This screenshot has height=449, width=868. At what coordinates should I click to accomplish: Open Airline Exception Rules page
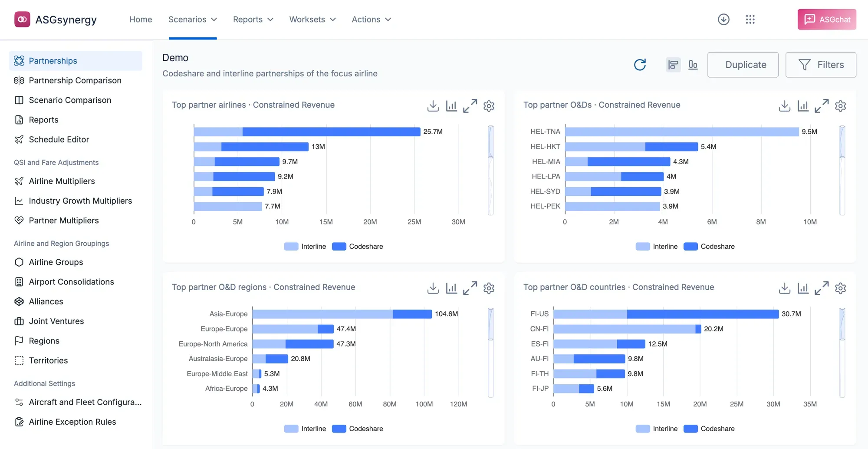click(x=76, y=422)
